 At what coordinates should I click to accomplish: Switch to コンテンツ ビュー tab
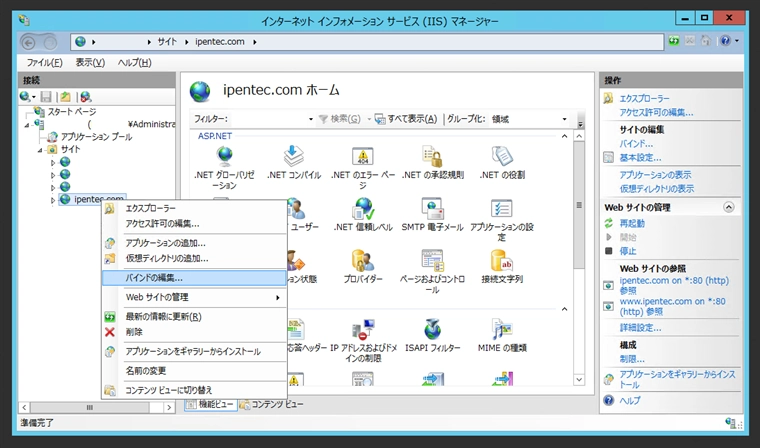pos(271,404)
